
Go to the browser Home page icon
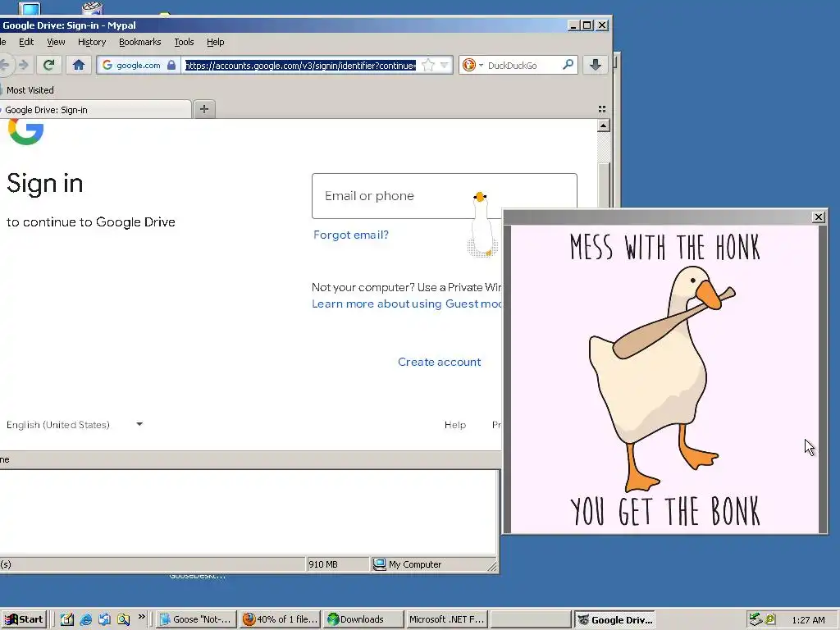coord(79,65)
